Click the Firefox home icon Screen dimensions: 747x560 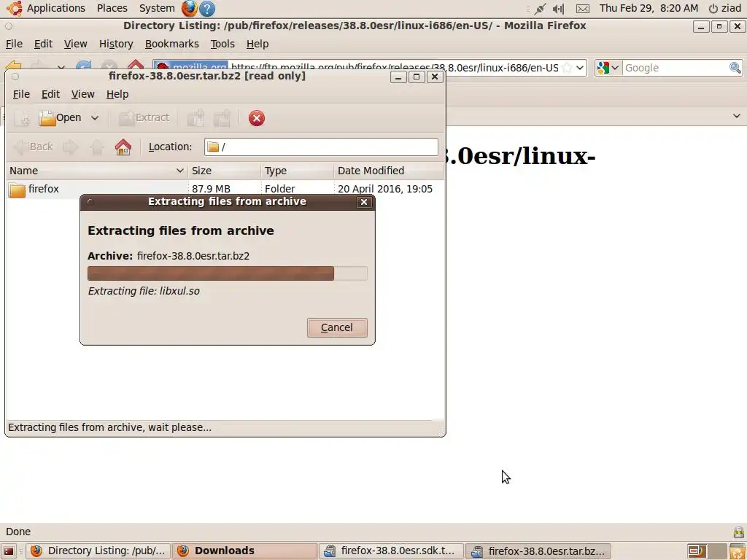click(x=136, y=66)
